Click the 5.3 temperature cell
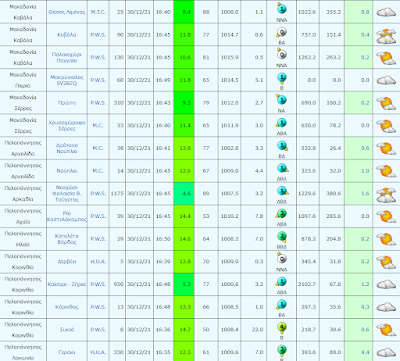Screen dimensions: 400x361 (184, 284)
